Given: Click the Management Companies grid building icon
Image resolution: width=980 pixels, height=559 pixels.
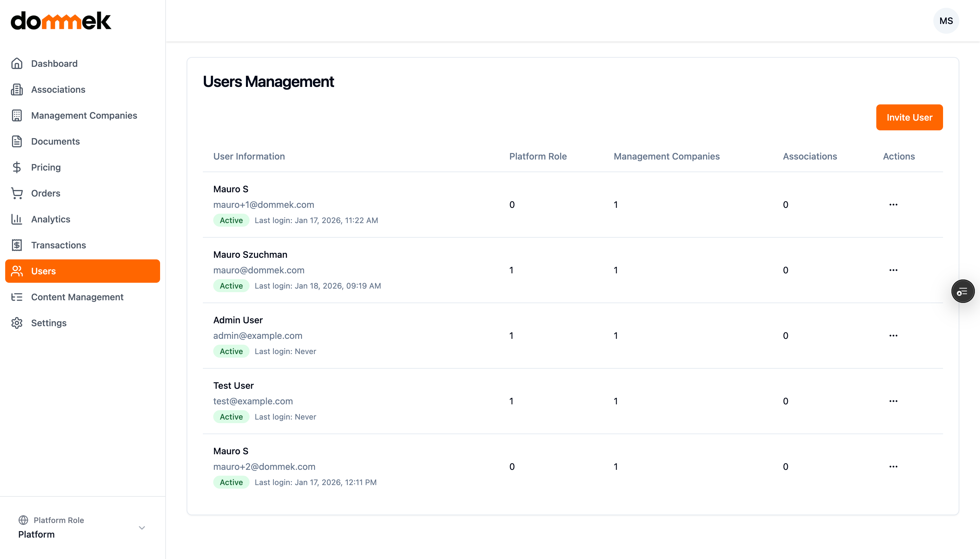Looking at the screenshot, I should pos(17,115).
